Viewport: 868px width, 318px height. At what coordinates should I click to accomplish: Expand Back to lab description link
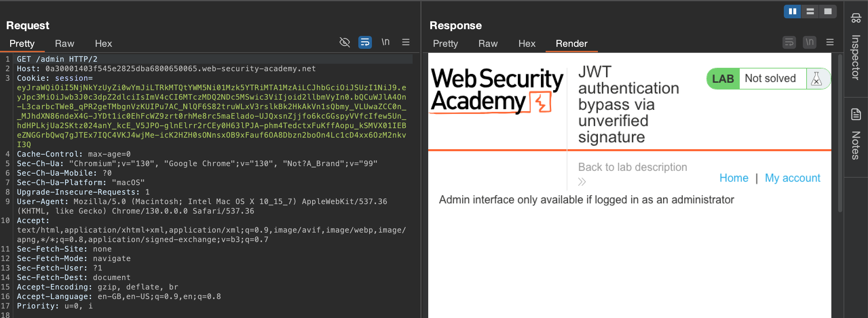click(x=632, y=167)
